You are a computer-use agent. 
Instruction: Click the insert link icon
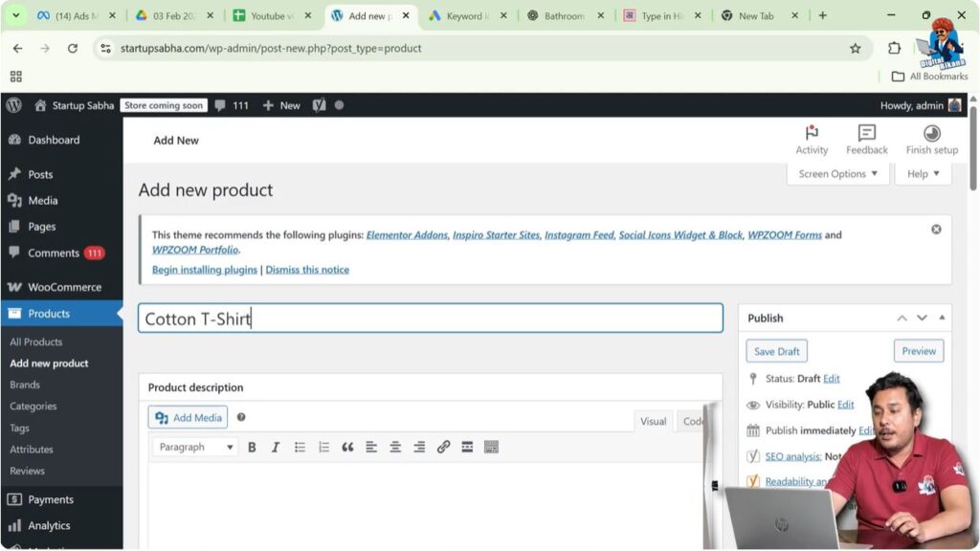pos(443,447)
